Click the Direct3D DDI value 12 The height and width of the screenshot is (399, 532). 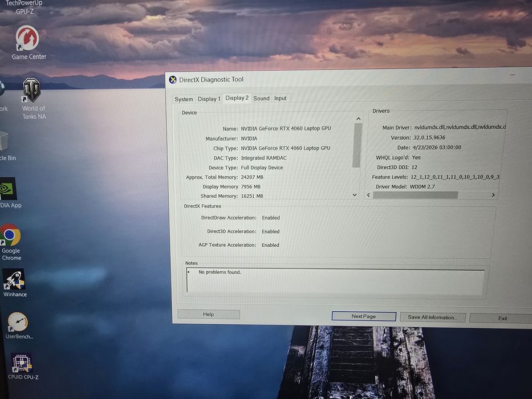(x=415, y=167)
